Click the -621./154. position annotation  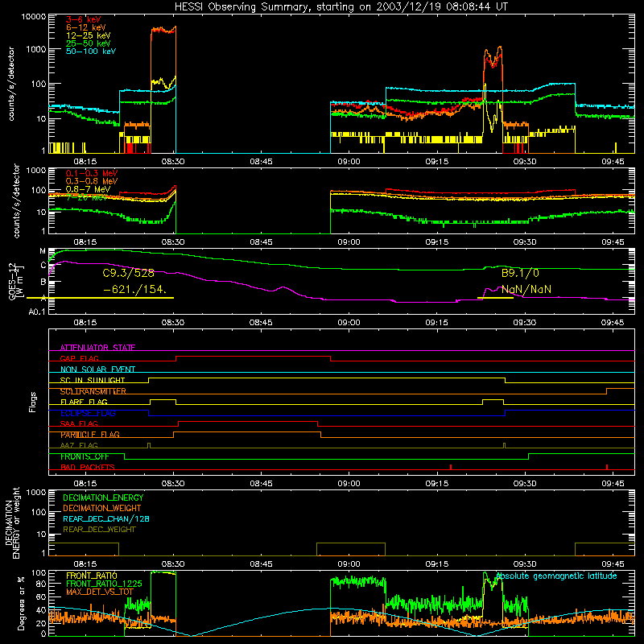tap(134, 290)
